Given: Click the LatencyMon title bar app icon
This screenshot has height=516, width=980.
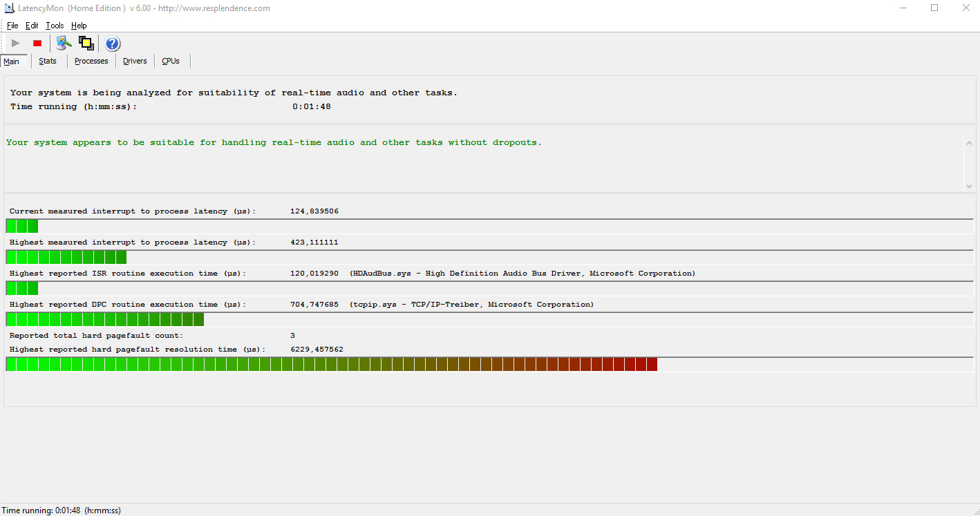Looking at the screenshot, I should coord(10,8).
